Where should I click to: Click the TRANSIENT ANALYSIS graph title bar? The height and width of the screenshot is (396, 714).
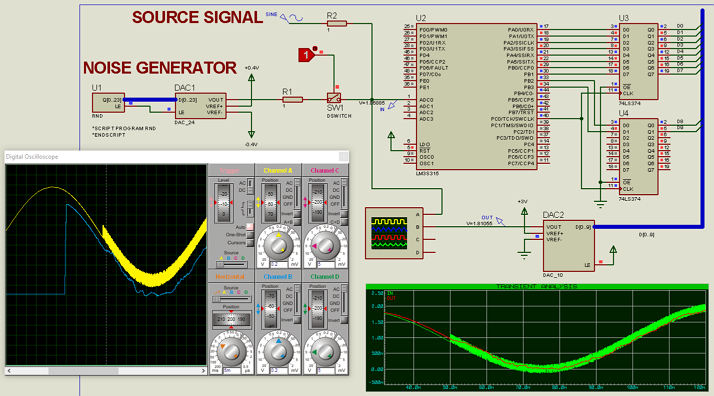pyautogui.click(x=537, y=286)
